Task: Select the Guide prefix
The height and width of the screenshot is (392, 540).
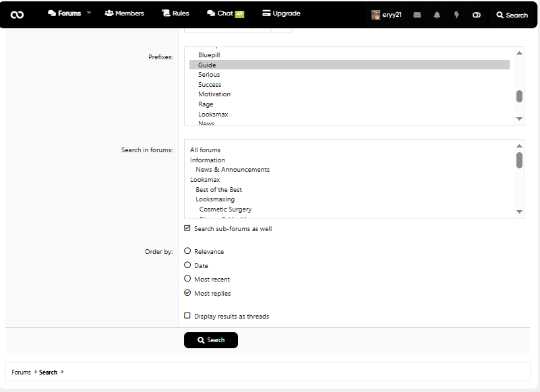Action: (x=349, y=65)
